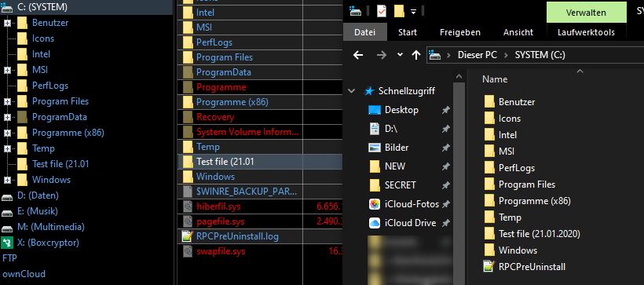Expand the Temp tree node
This screenshot has height=285, width=644.
[7, 148]
